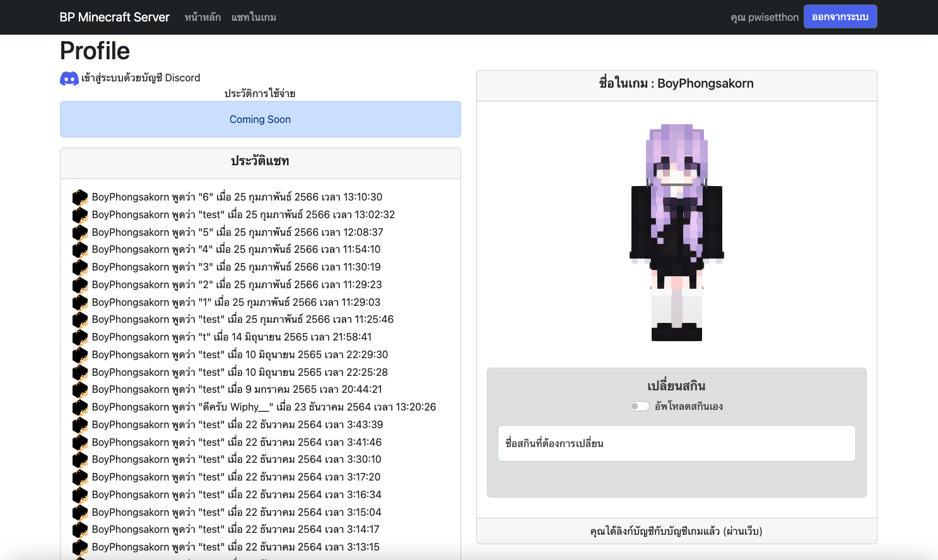Click avatar icon on the 3:14:17 chat row

coord(80,530)
